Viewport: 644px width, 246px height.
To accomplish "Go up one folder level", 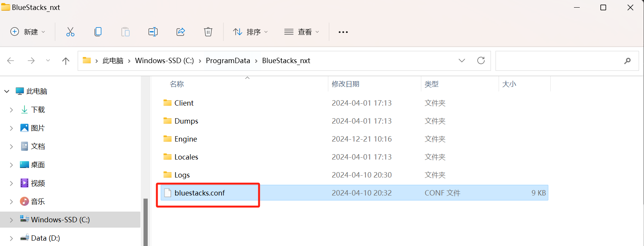I will point(66,60).
